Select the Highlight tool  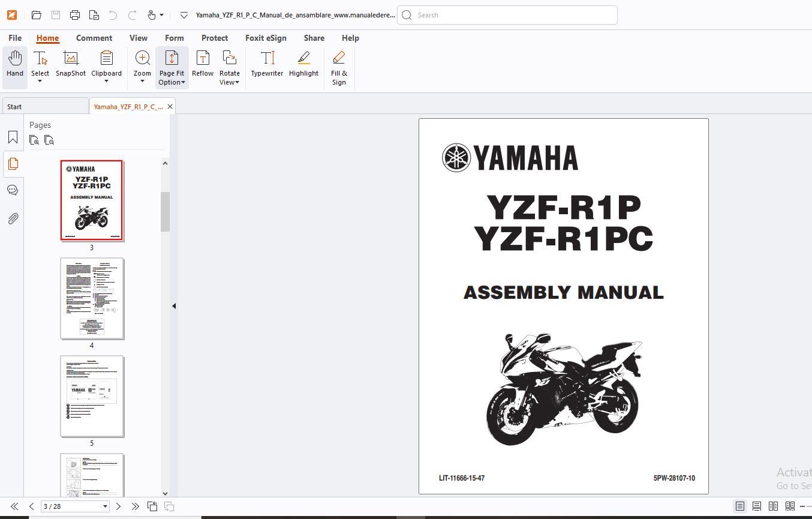[x=303, y=64]
